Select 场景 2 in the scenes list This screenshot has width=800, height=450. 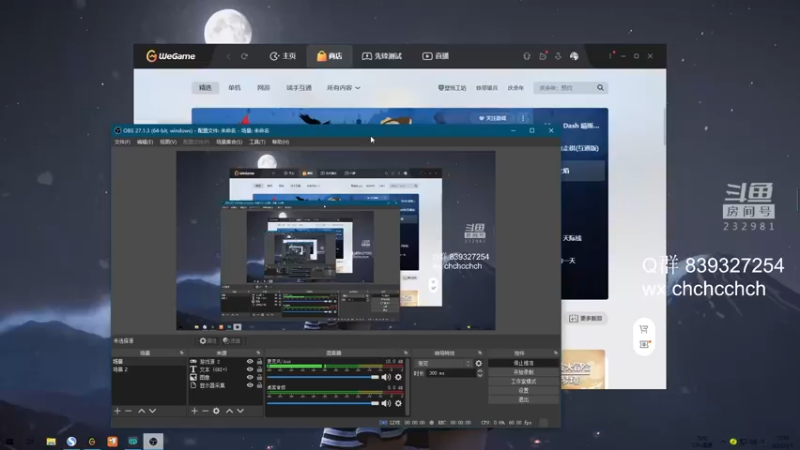coord(149,369)
